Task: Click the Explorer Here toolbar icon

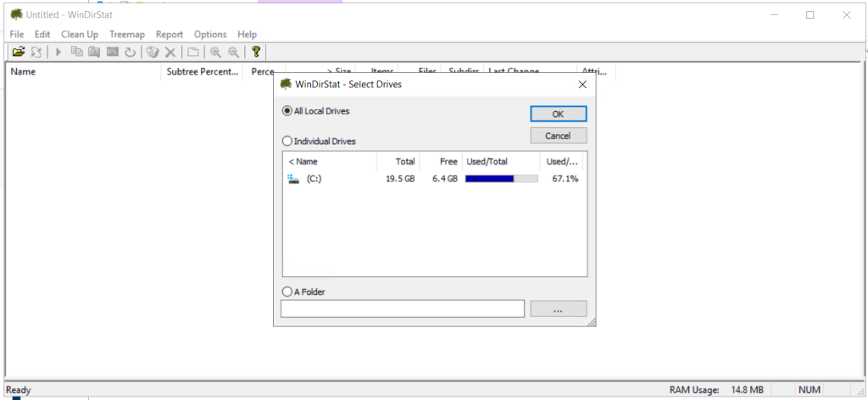Action: tap(94, 52)
